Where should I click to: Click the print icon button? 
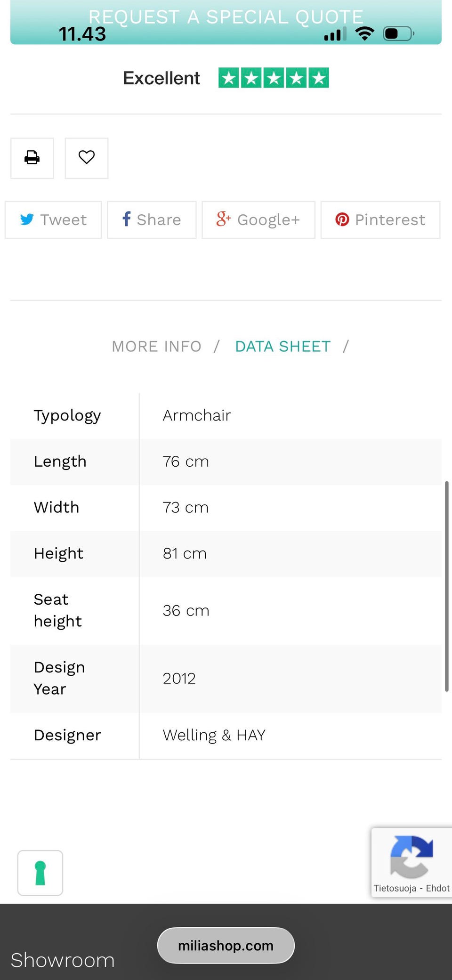tap(32, 158)
